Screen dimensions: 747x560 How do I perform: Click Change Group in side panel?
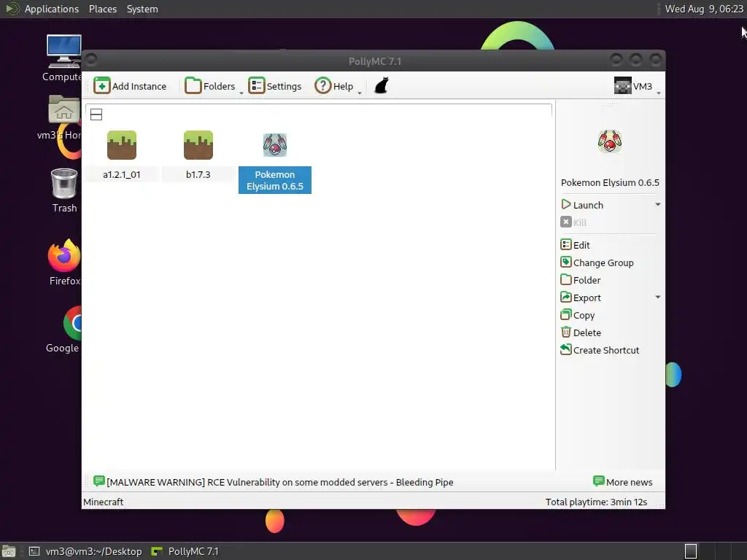[x=597, y=262]
